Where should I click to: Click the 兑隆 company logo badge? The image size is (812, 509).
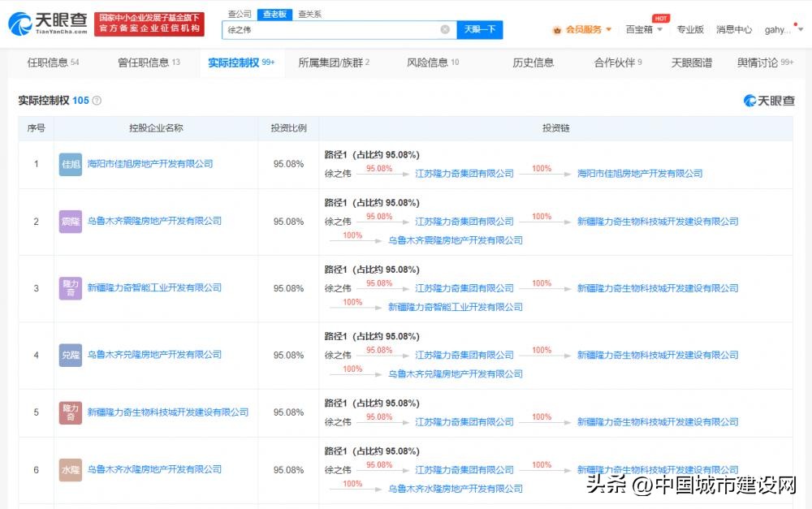71,355
